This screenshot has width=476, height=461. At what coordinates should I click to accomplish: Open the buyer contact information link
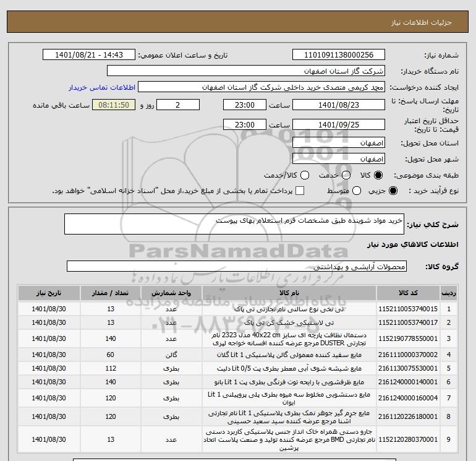point(102,87)
